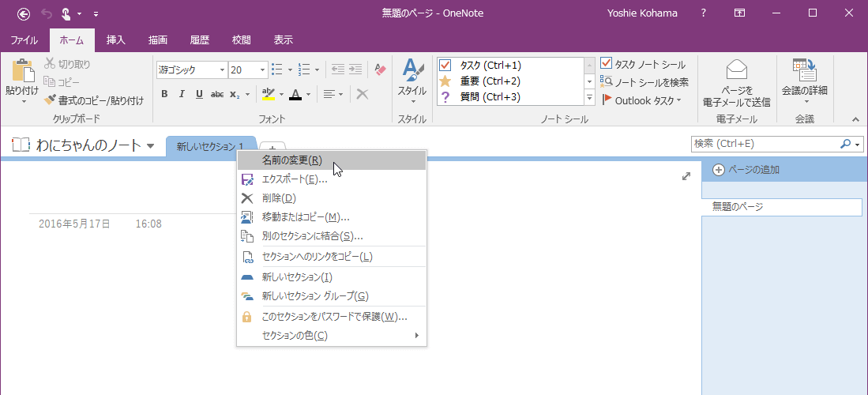
Task: Click the subscript x₂ button
Action: (x=235, y=94)
